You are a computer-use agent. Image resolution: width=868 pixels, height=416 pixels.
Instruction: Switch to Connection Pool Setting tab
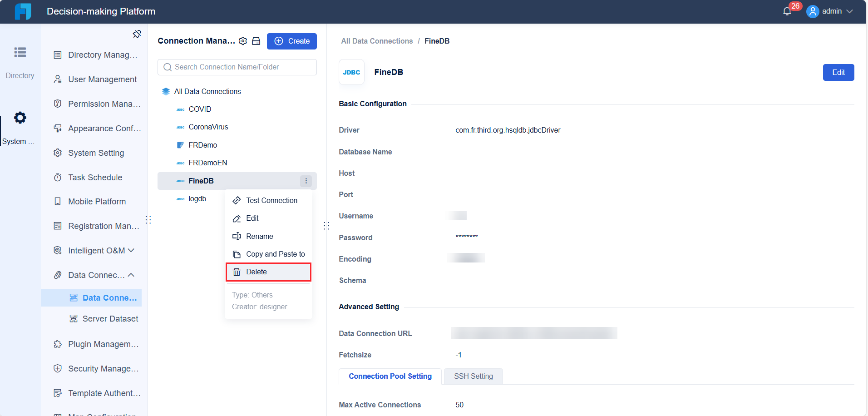coord(390,376)
